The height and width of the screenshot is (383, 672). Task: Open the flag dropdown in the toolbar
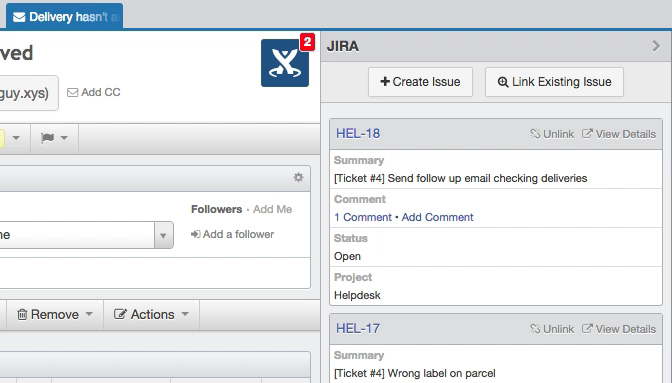[54, 138]
